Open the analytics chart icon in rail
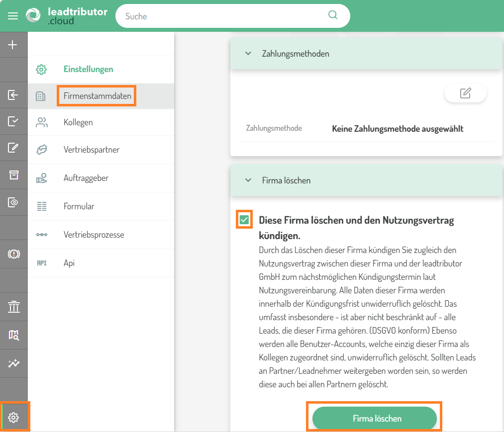 click(13, 363)
